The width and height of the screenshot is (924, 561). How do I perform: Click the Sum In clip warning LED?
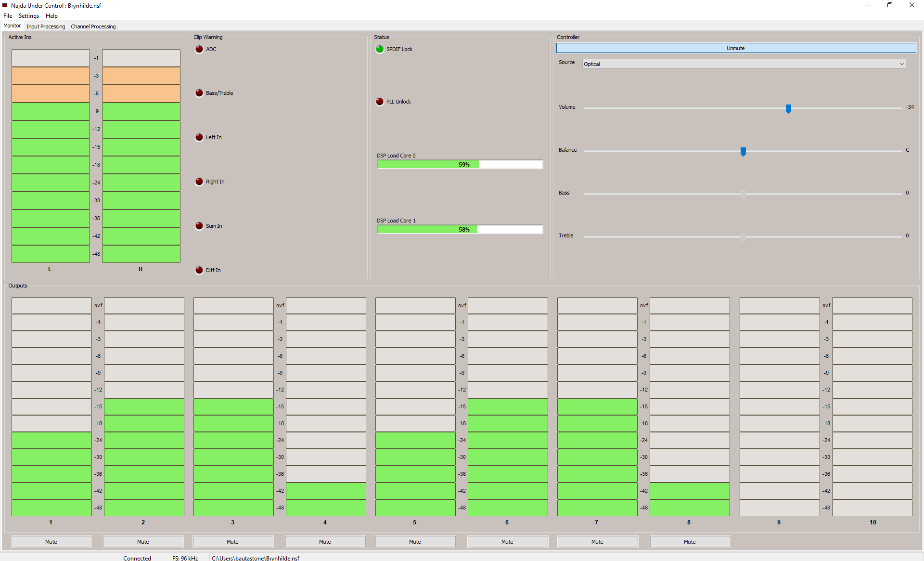pos(199,226)
